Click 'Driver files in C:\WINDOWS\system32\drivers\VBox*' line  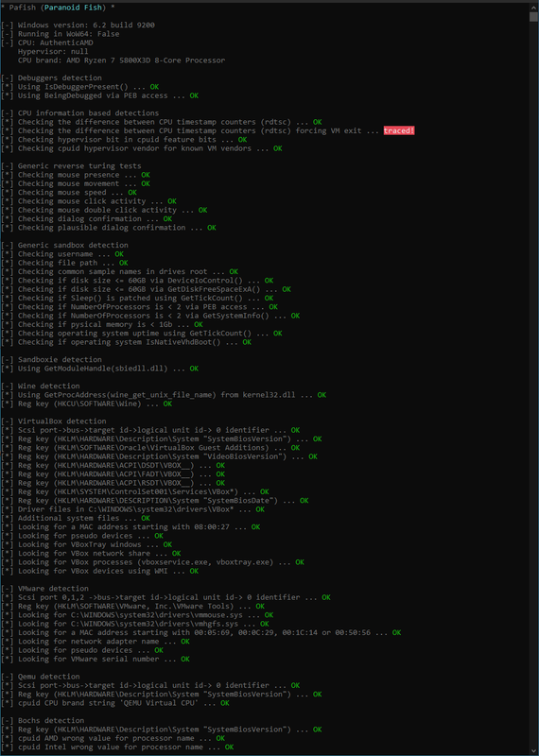coord(132,509)
